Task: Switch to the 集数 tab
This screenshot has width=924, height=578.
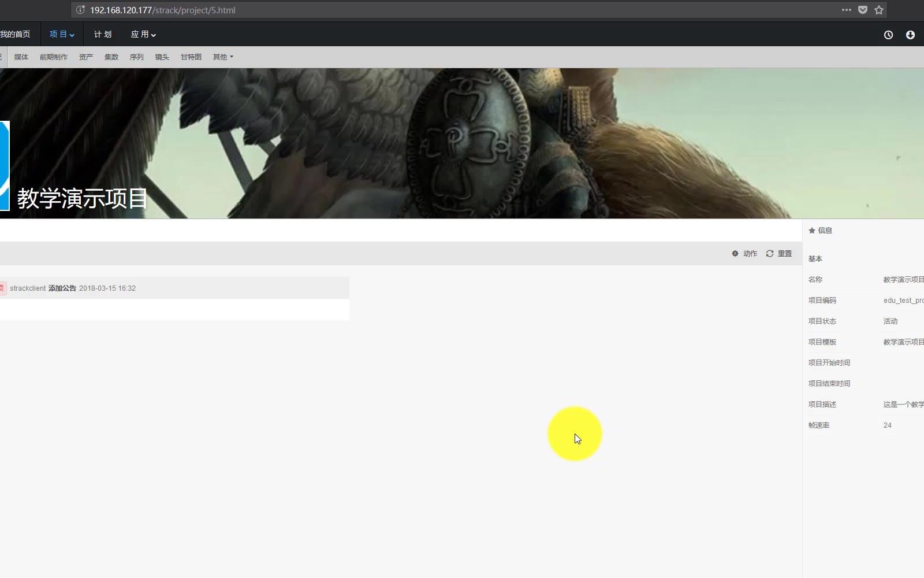Action: tap(111, 57)
